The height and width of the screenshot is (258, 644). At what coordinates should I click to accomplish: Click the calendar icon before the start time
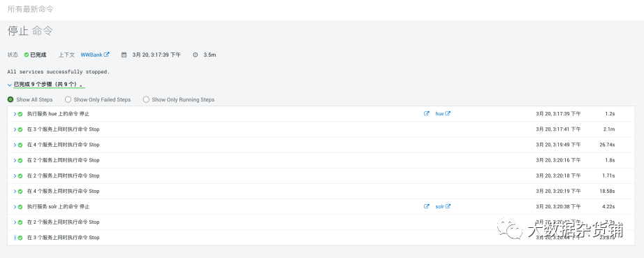[124, 55]
